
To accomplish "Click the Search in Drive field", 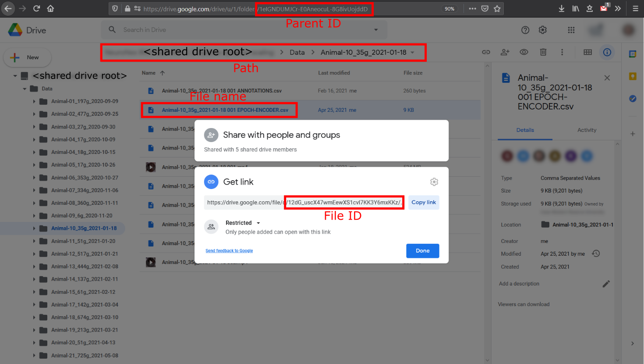I will tap(244, 30).
